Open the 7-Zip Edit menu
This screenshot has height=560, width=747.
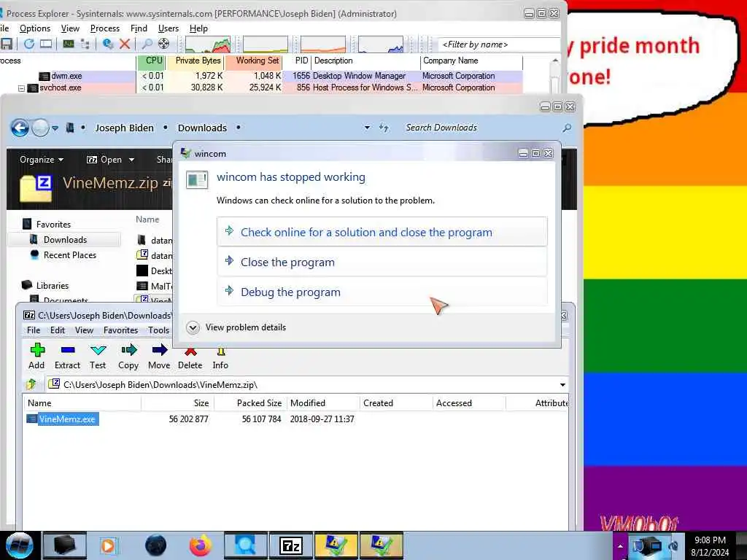[x=58, y=330]
